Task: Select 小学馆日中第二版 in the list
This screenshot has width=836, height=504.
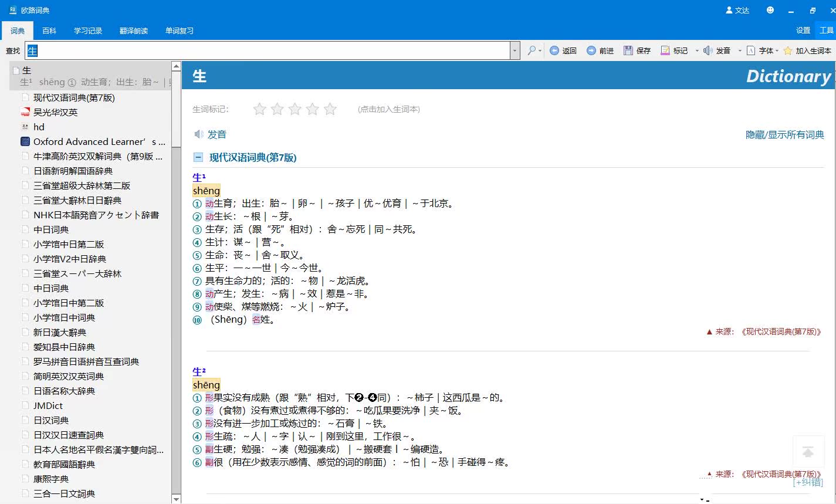Action: 69,303
